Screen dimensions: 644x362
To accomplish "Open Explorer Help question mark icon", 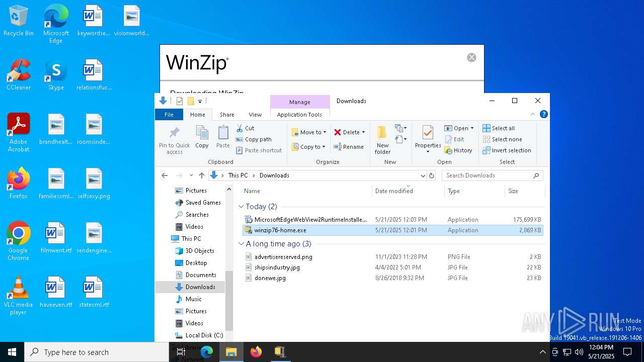I will pyautogui.click(x=543, y=115).
